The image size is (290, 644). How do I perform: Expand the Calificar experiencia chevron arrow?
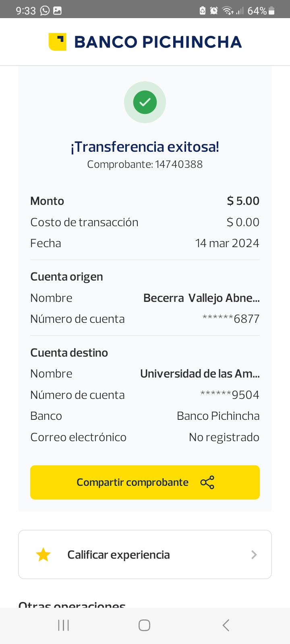tap(254, 555)
